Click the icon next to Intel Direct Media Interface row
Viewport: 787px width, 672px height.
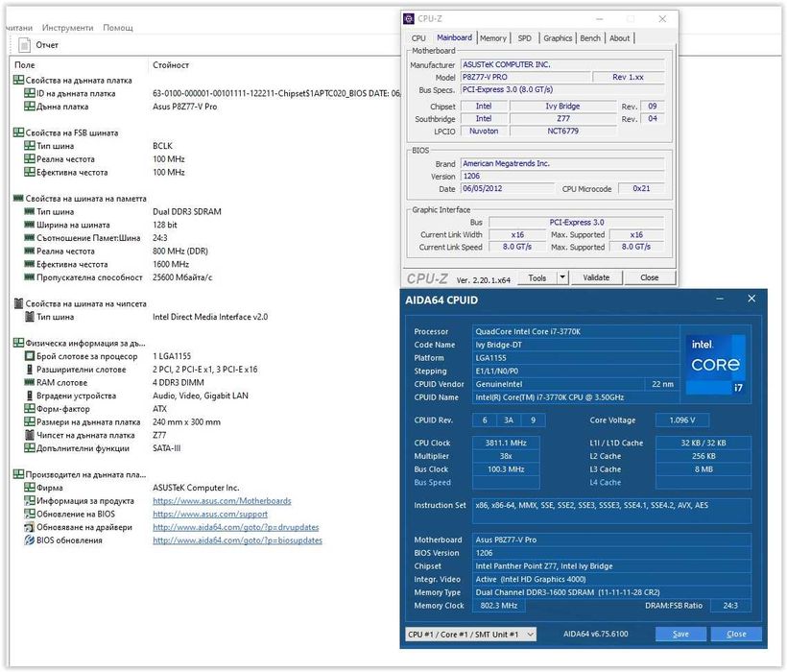coord(30,317)
